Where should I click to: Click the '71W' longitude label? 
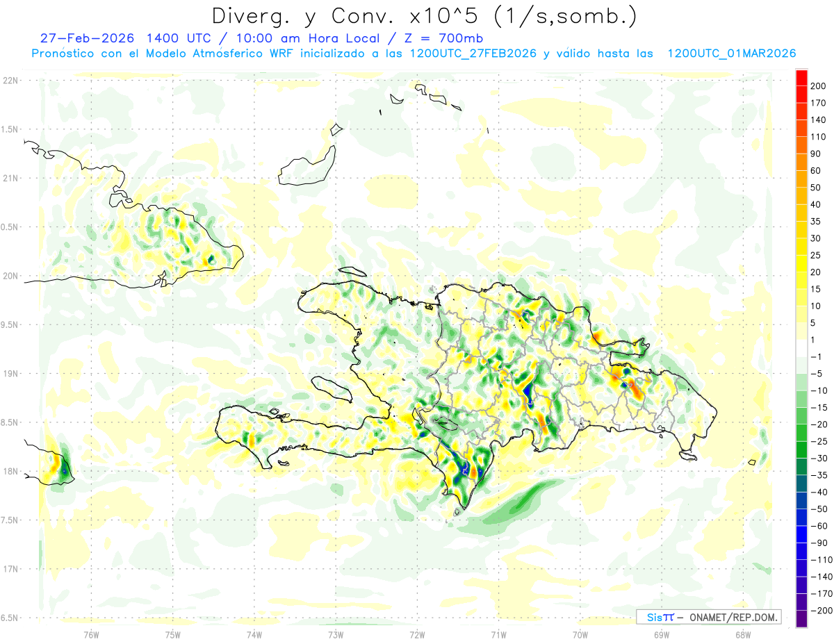tap(498, 634)
